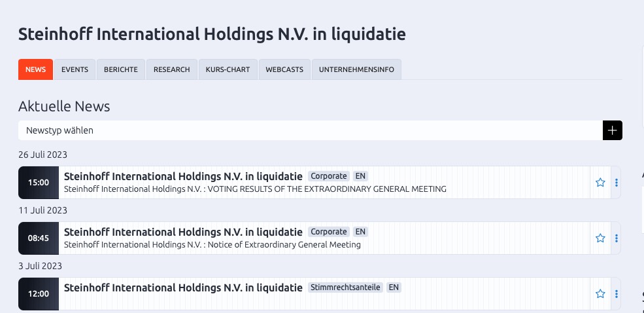Star the 26 Juli voting results news
This screenshot has width=644, height=313.
(x=600, y=183)
